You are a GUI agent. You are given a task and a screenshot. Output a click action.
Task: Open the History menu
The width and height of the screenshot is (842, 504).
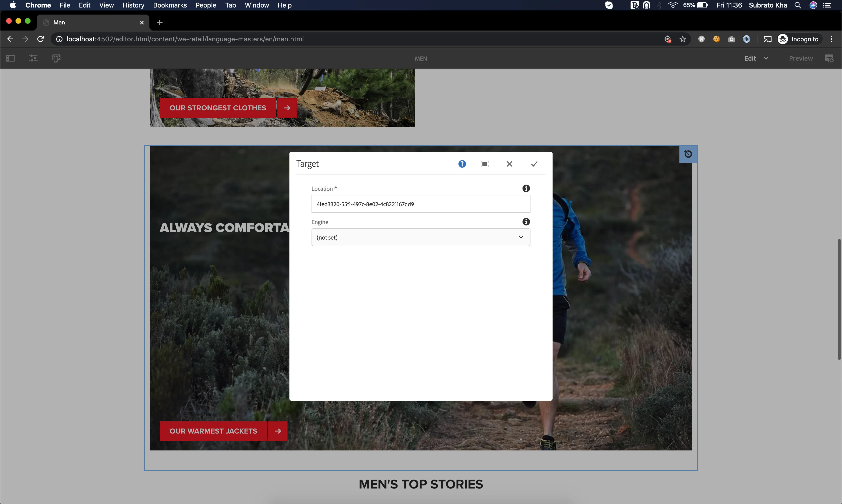tap(133, 5)
